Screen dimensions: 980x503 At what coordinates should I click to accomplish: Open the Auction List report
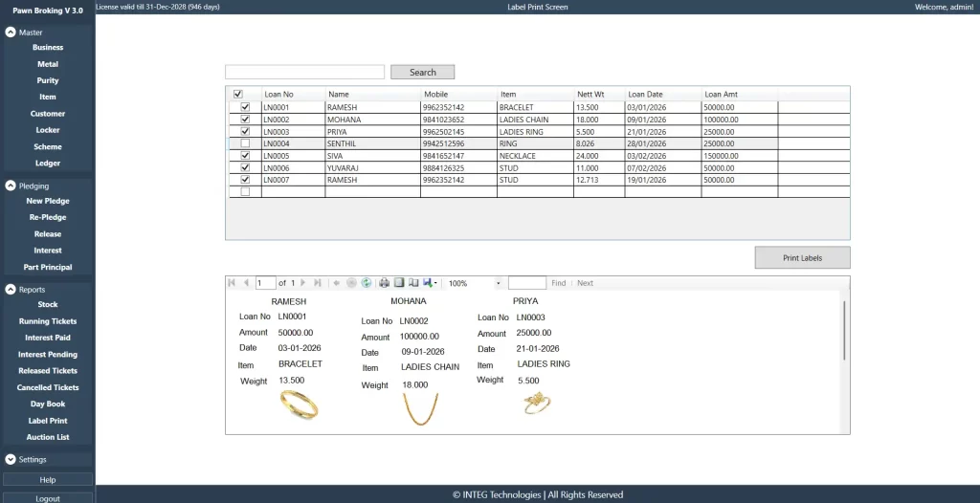tap(48, 437)
